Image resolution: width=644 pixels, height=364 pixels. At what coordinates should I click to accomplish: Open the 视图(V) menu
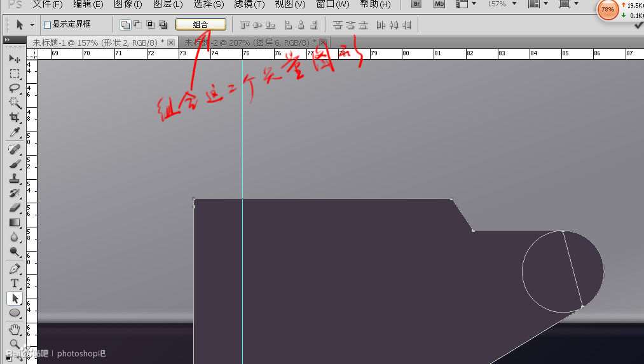291,4
